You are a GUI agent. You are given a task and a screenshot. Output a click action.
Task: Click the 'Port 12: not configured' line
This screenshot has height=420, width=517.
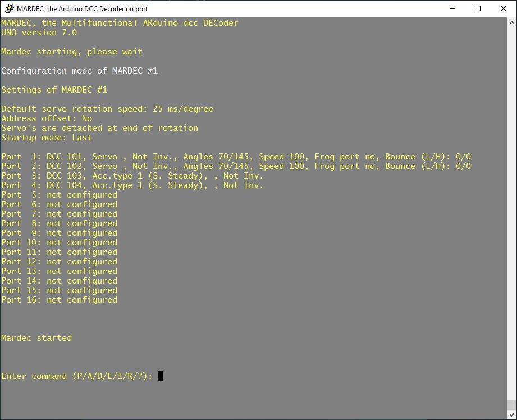click(60, 262)
